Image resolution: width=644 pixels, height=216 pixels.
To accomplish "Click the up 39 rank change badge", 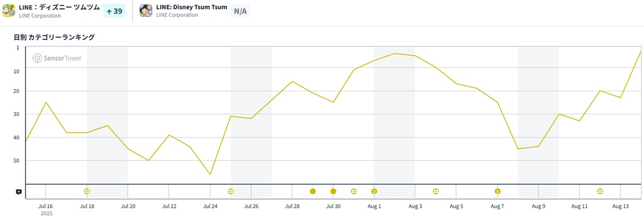I will (x=114, y=11).
